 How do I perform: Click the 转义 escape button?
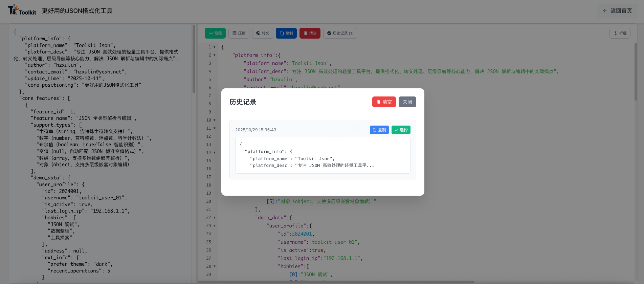pyautogui.click(x=263, y=33)
